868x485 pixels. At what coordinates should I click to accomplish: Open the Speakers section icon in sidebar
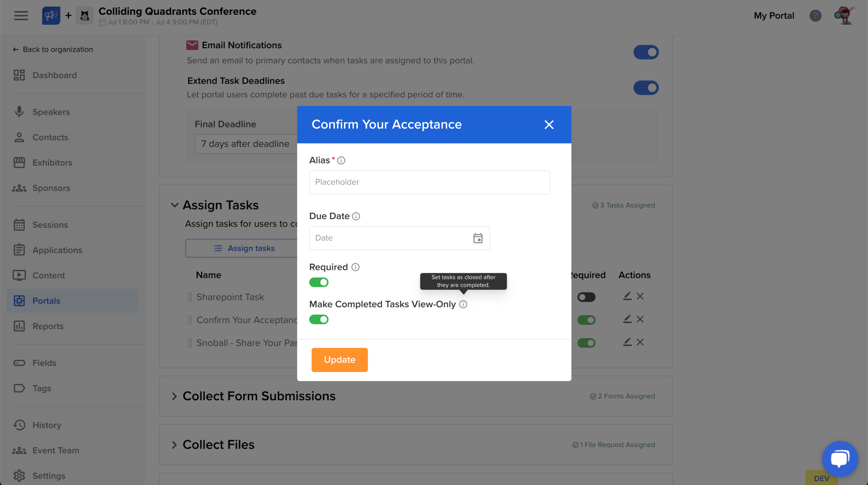tap(19, 112)
